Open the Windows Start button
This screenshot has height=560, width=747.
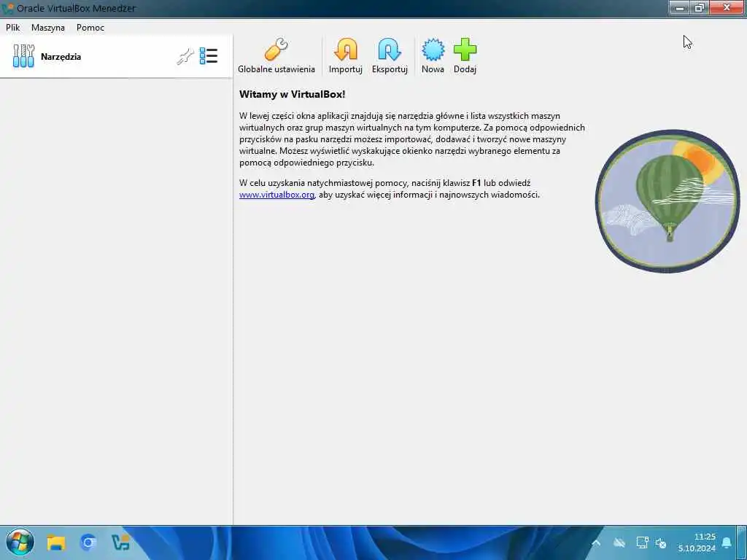pos(20,542)
